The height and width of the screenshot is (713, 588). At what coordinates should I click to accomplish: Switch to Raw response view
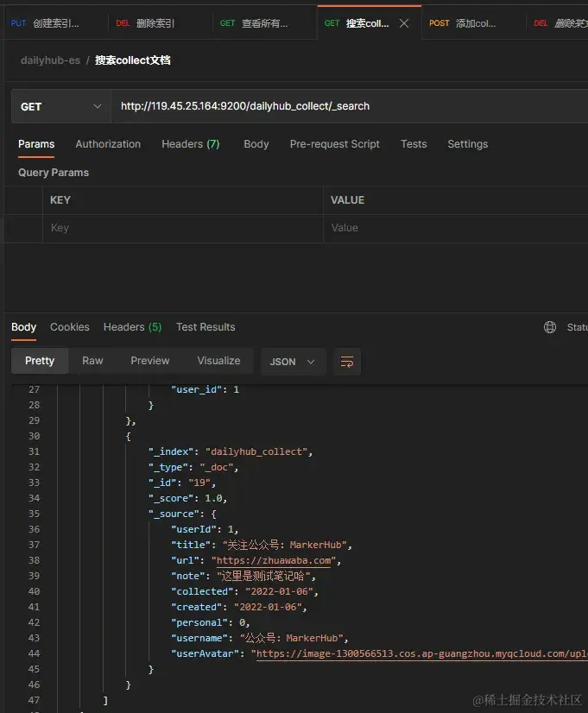click(x=92, y=361)
